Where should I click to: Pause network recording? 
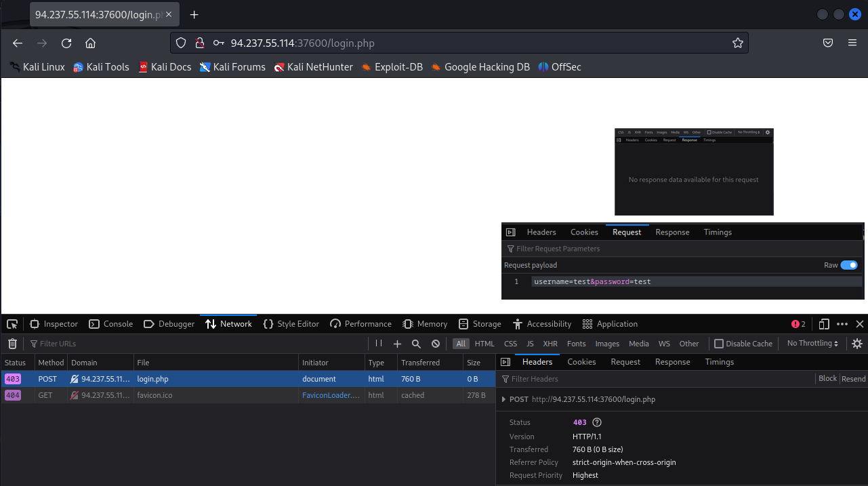point(379,344)
